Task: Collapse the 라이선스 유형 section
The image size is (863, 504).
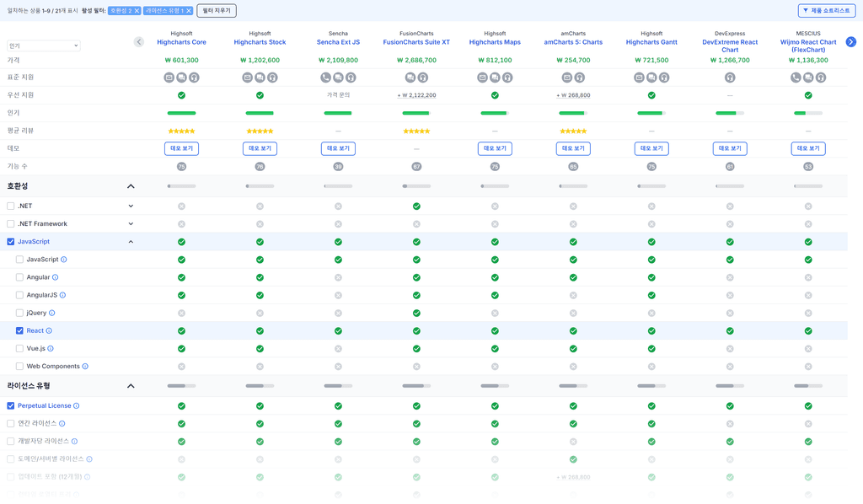Action: click(x=131, y=386)
